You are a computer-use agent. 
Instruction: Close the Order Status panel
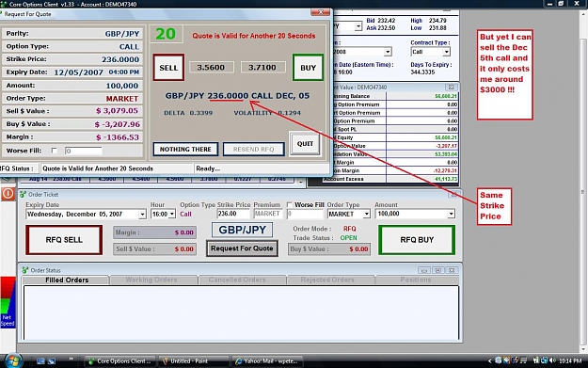pos(452,270)
